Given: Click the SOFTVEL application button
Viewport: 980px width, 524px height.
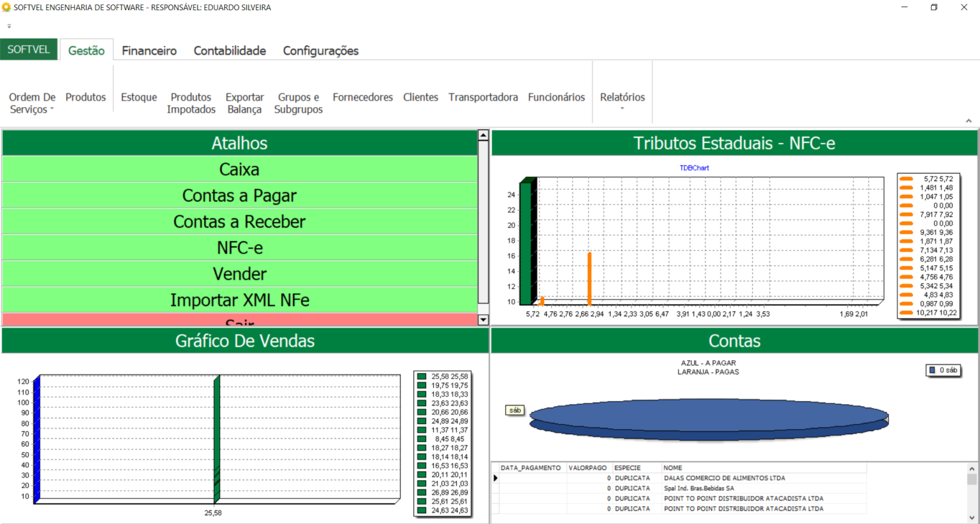Looking at the screenshot, I should pyautogui.click(x=29, y=49).
